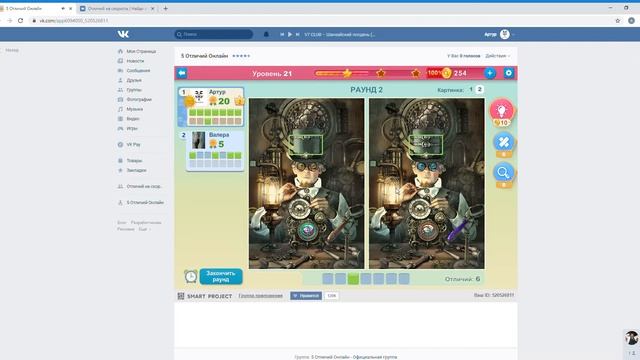Open the 5 Отличий Онлайн sidebar shortcut
Image resolution: width=640 pixels, height=360 pixels.
coord(145,202)
